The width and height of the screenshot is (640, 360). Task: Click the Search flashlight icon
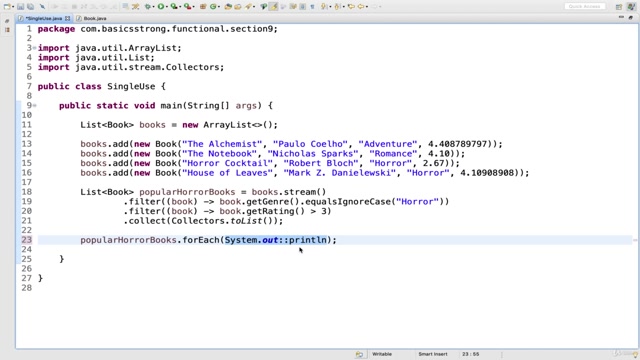[248, 7]
